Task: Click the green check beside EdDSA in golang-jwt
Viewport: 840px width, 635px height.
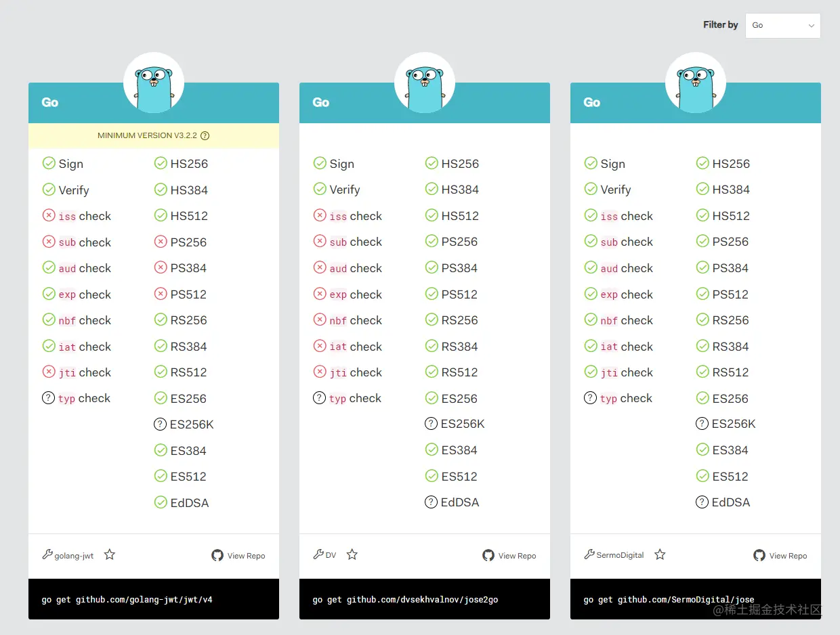Action: pyautogui.click(x=161, y=502)
